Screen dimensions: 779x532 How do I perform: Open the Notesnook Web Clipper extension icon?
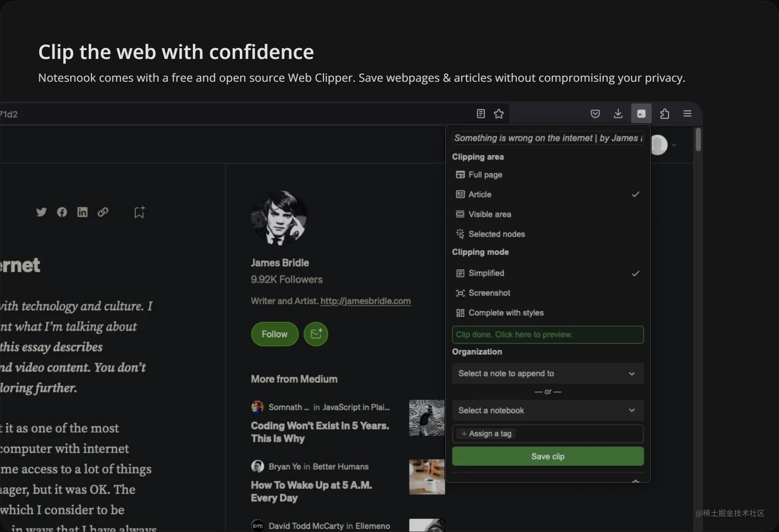(641, 114)
